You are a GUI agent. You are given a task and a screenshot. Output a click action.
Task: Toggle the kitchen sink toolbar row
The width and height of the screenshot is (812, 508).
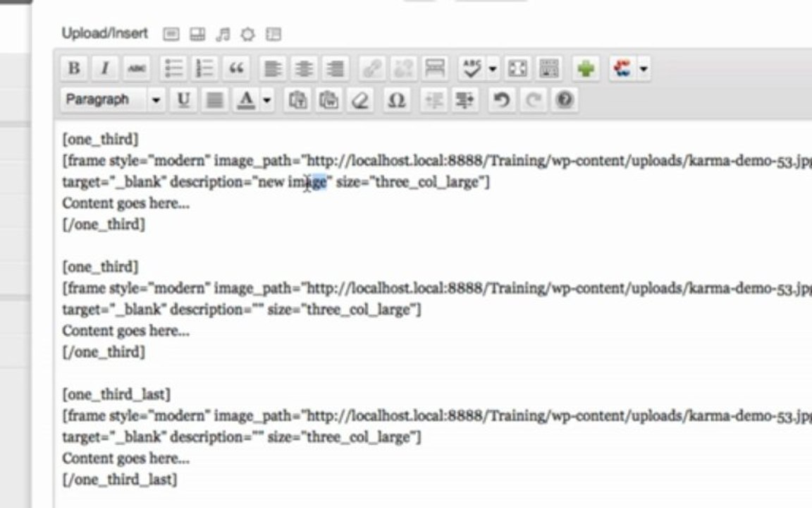549,68
